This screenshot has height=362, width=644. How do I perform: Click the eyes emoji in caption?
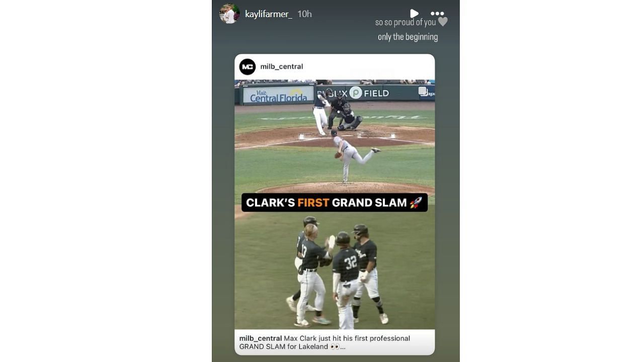pos(335,347)
